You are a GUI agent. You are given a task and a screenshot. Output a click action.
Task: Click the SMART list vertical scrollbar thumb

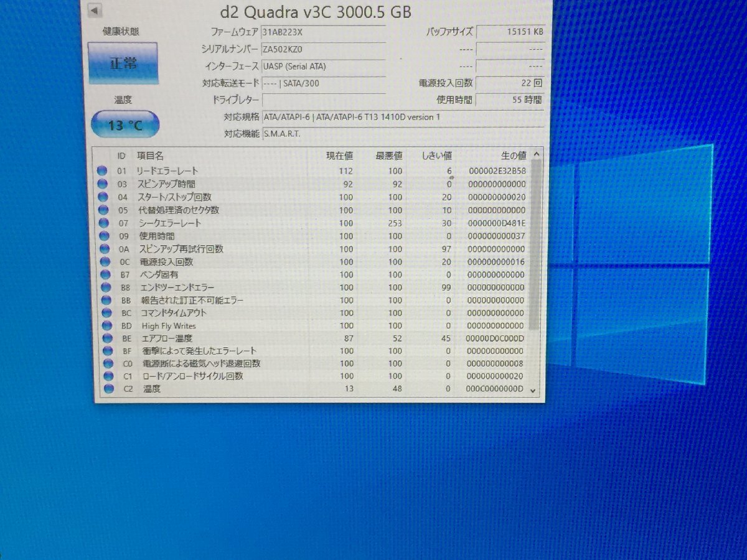pos(535,245)
